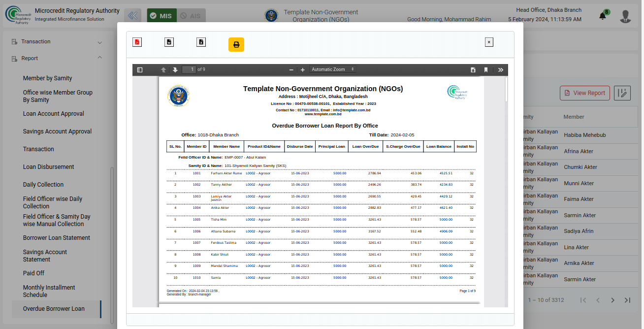Click the Member ID column header in report
Screen dimensions: 644x329
[197, 147]
